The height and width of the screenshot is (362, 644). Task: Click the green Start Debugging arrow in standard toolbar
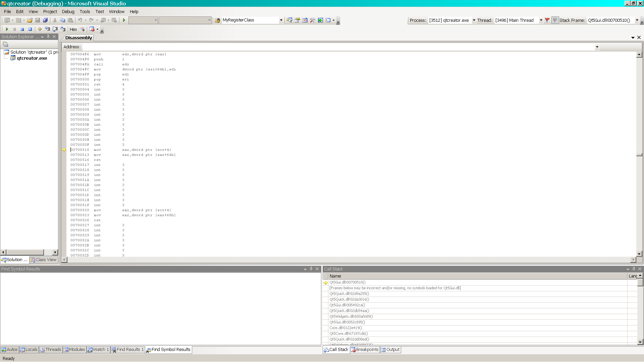pos(124,20)
